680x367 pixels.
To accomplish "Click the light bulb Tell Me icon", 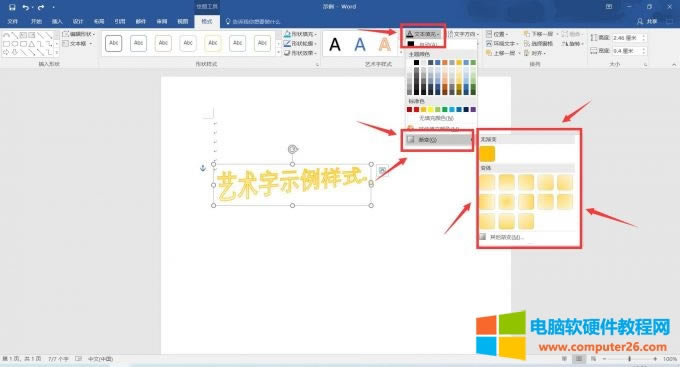I will [x=228, y=21].
